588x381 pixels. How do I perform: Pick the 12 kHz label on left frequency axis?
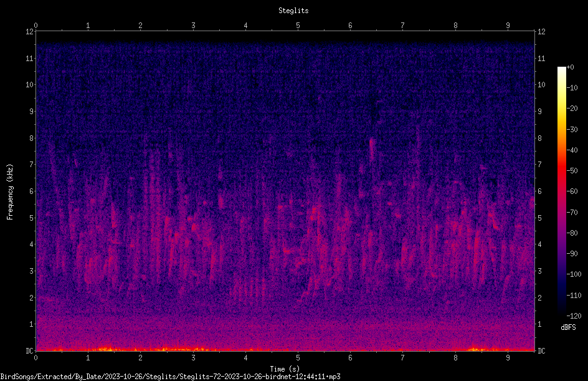30,32
